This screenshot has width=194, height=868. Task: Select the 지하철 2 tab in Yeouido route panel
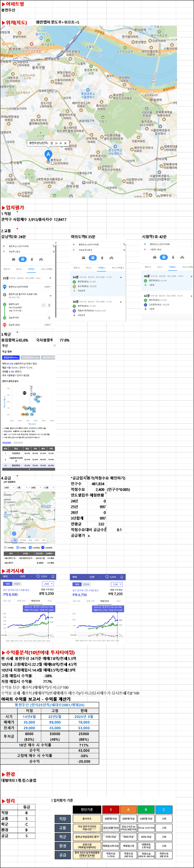(101, 268)
